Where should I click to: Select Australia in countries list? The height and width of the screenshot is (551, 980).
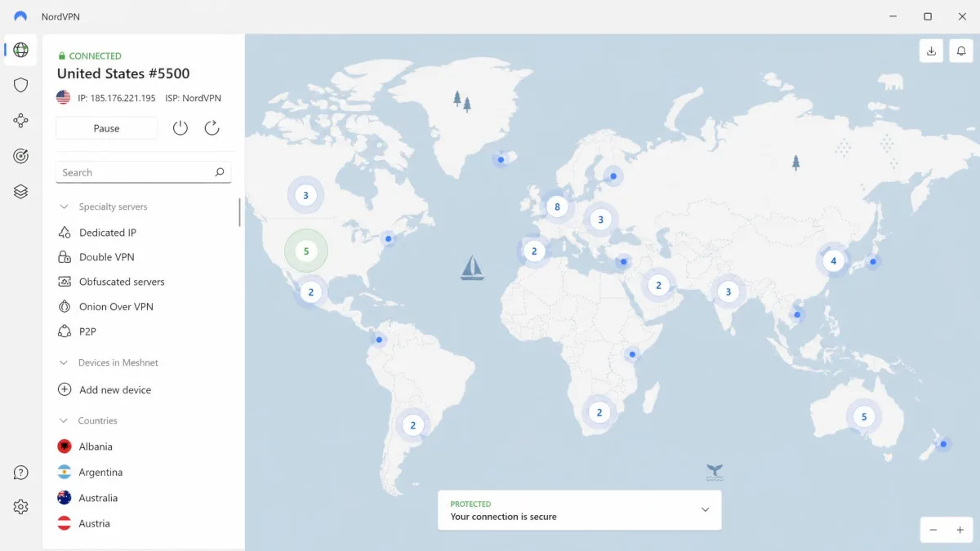click(x=144, y=498)
